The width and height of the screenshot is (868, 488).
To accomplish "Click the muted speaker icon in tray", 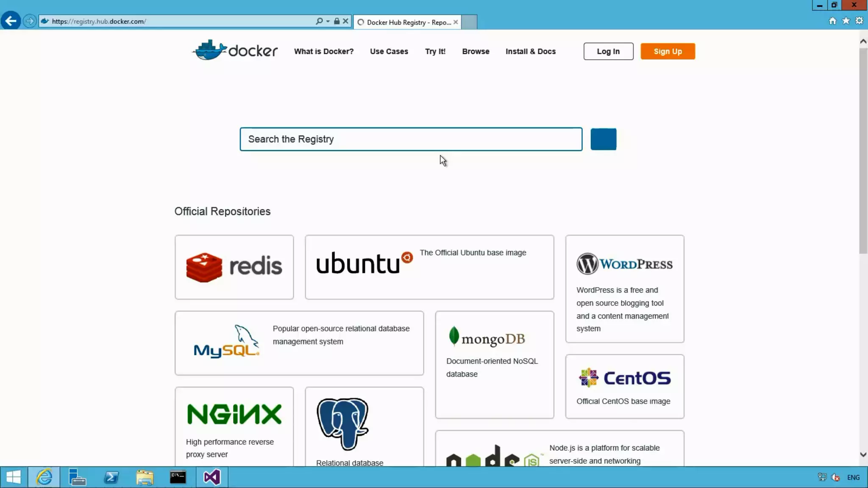I will pos(835,477).
